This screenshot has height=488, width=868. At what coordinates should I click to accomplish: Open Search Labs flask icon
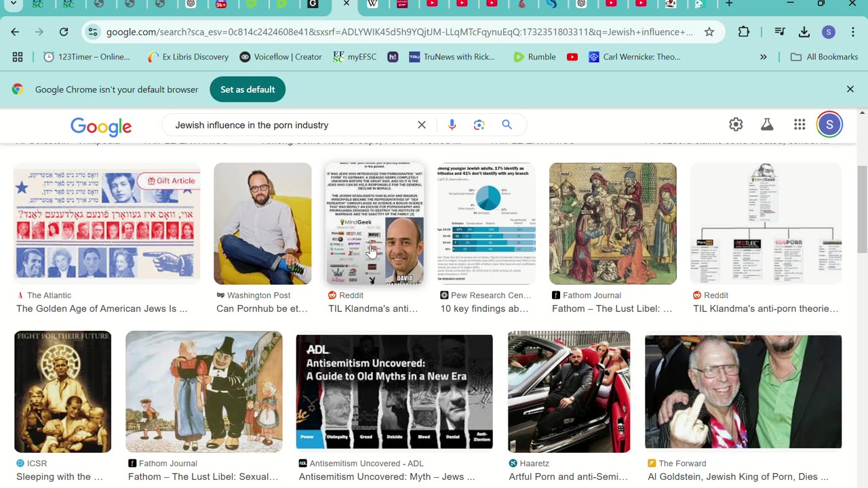(x=767, y=125)
